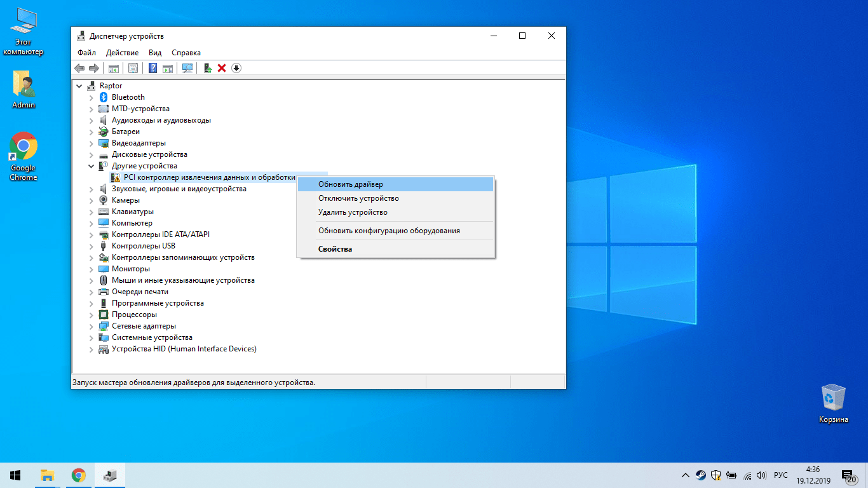Expand the Сетевые адаптеры node
Image resolution: width=868 pixels, height=488 pixels.
click(x=92, y=326)
